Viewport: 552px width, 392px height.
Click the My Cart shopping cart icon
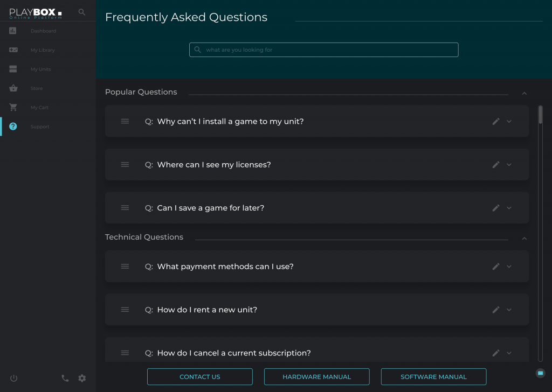point(13,107)
